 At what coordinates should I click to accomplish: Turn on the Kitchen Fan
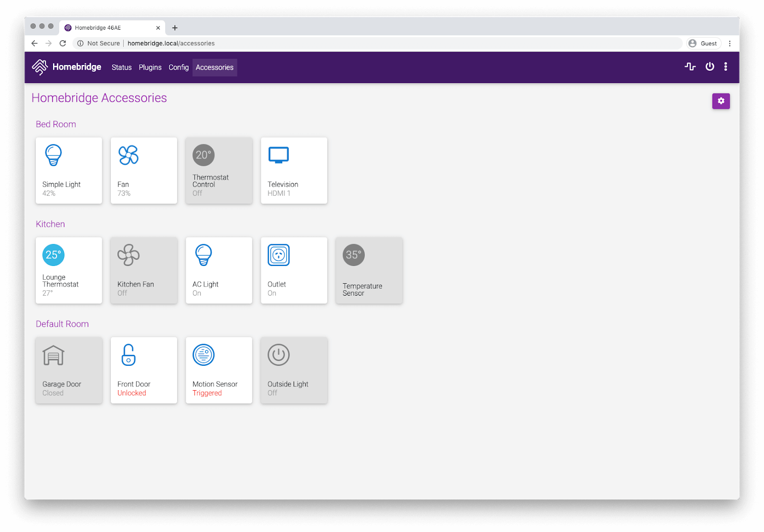click(144, 270)
